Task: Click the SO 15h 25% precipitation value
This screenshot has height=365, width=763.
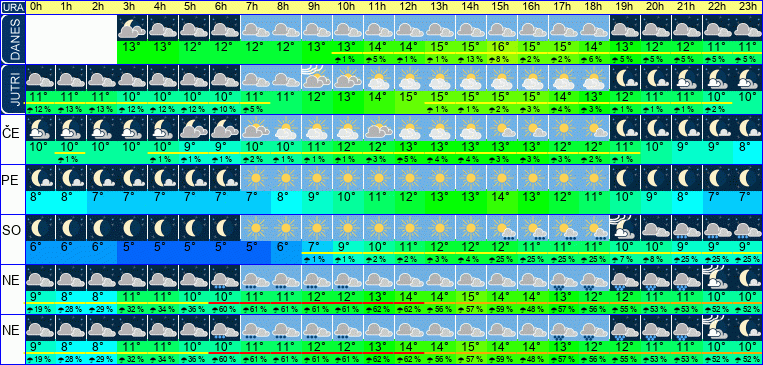Action: (x=502, y=259)
